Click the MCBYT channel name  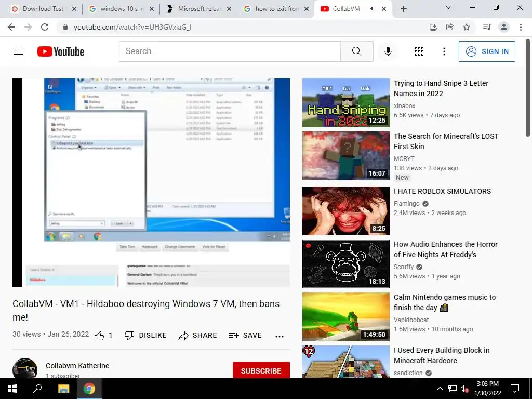[404, 159]
